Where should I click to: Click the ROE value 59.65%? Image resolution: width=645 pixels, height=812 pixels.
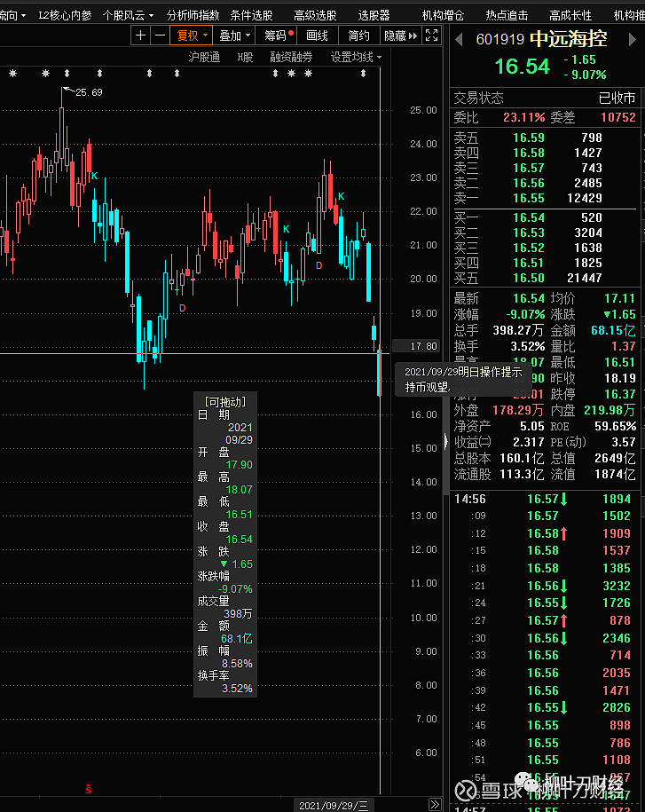pos(615,426)
